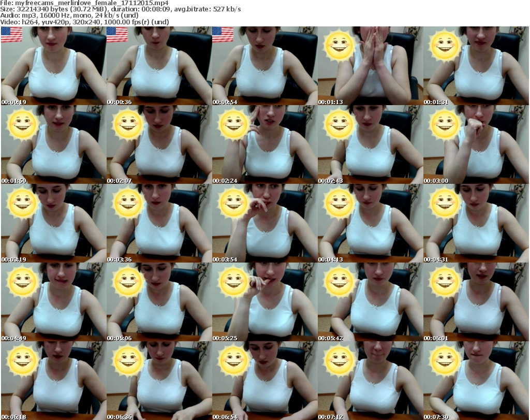Select the thumbnail frame at 00:00:54

click(x=264, y=66)
